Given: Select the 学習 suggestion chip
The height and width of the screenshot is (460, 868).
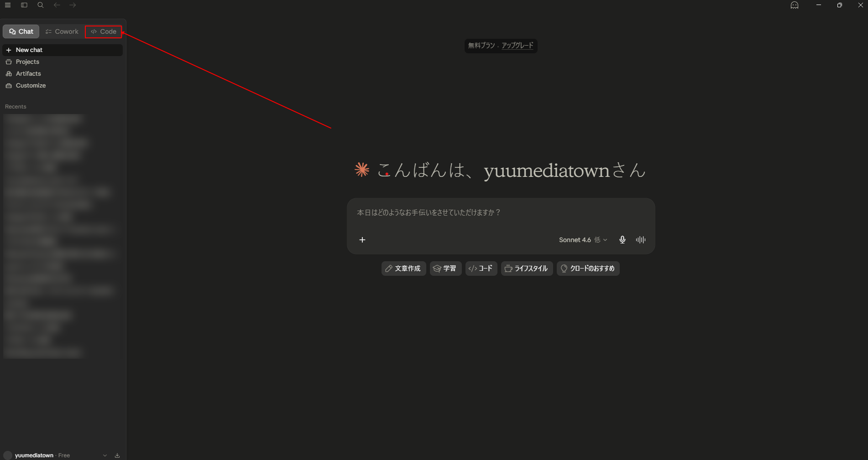Looking at the screenshot, I should point(445,269).
